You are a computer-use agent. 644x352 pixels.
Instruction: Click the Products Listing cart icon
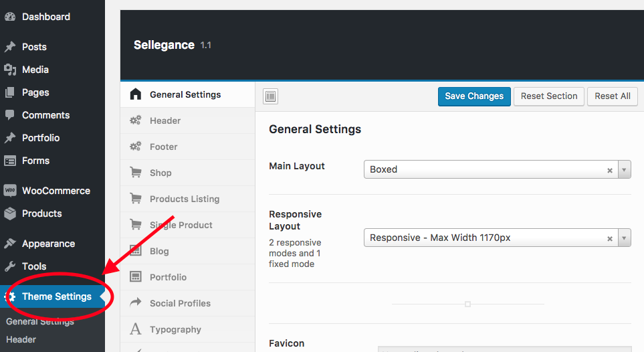[136, 198]
